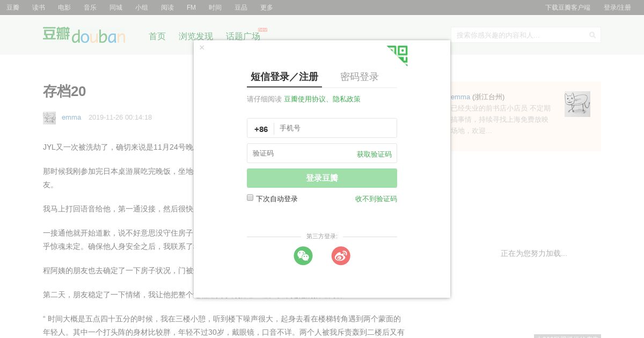Open 同城 in the top bar
The width and height of the screenshot is (644, 338).
coord(116,8)
